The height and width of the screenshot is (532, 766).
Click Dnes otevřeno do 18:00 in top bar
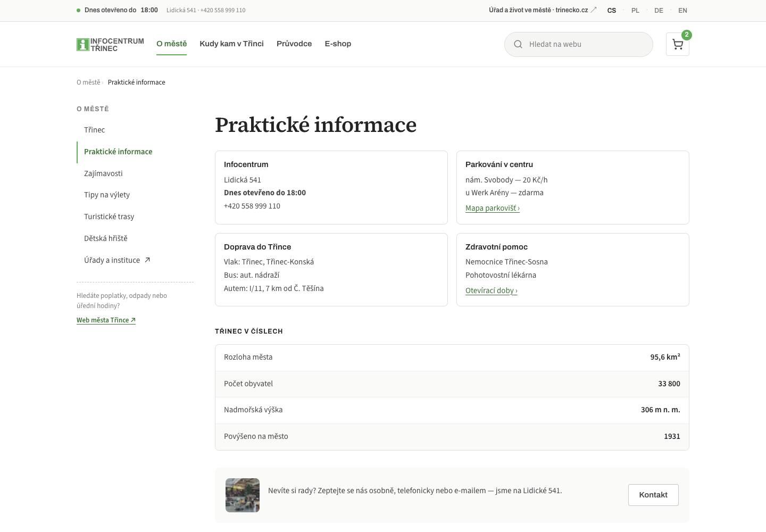click(x=121, y=10)
